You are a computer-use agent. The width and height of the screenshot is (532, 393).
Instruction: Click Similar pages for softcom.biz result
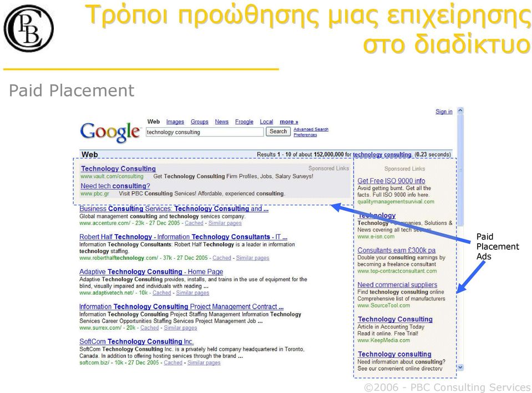coord(204,362)
